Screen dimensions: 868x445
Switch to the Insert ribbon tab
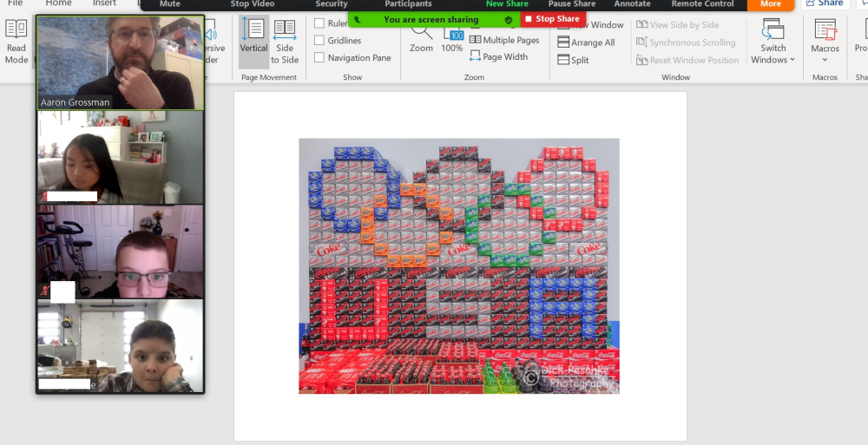104,3
